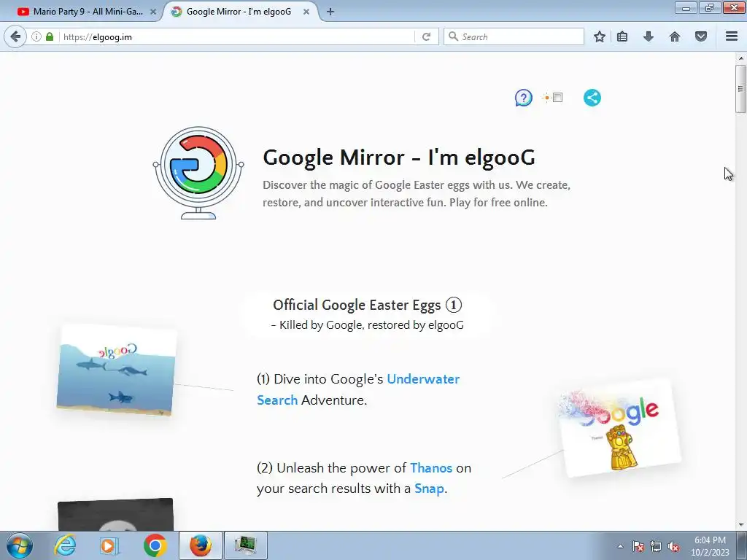This screenshot has height=560, width=747.
Task: Click the green padlock security icon
Action: [50, 36]
